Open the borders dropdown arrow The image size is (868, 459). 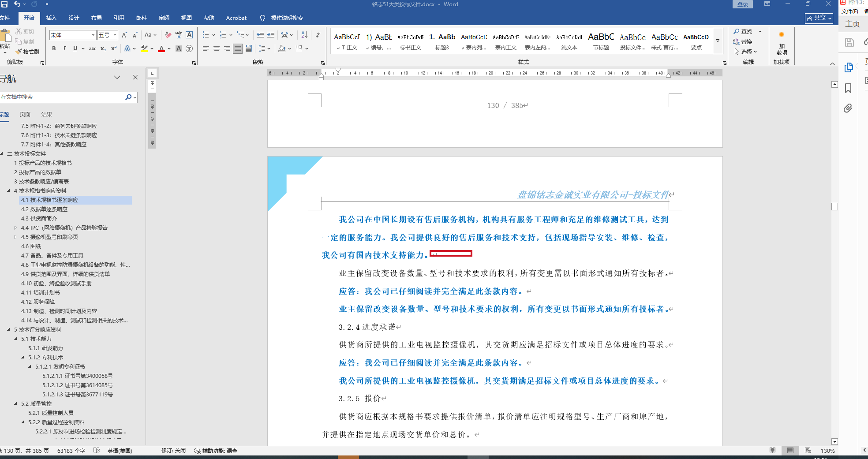tap(307, 49)
